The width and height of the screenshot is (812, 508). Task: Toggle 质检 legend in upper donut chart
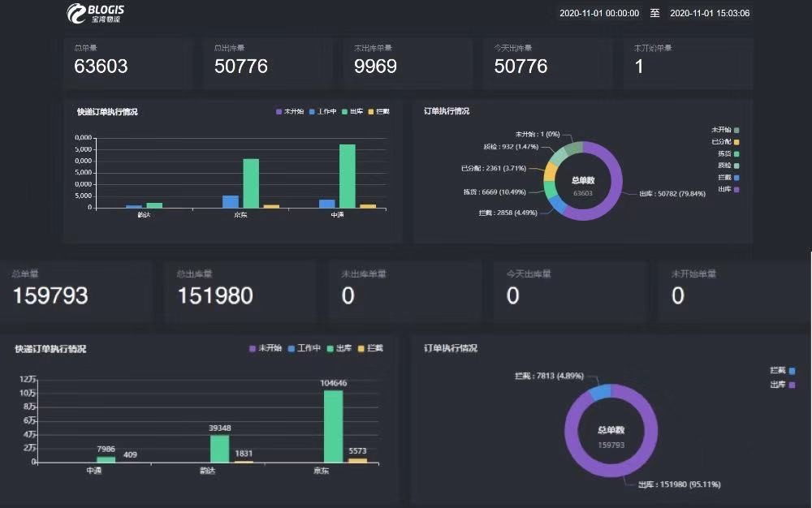tap(725, 166)
